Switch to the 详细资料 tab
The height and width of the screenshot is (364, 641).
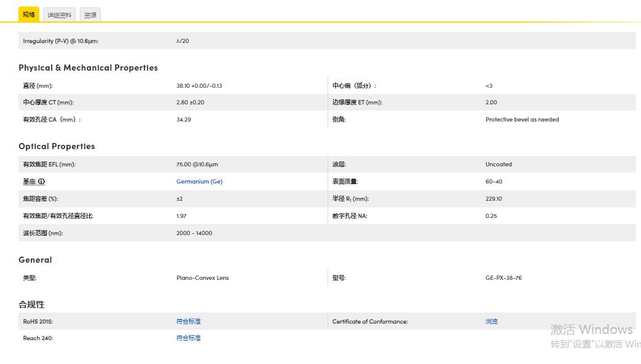(59, 14)
